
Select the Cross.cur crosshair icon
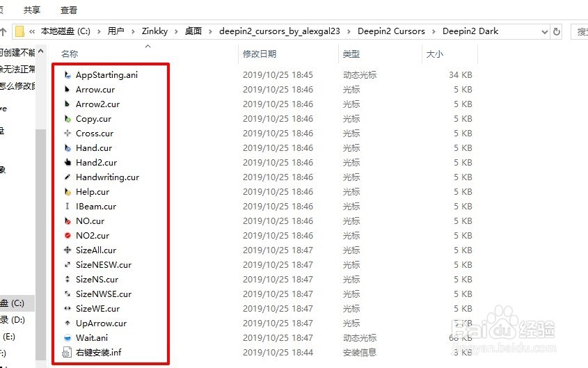click(67, 134)
